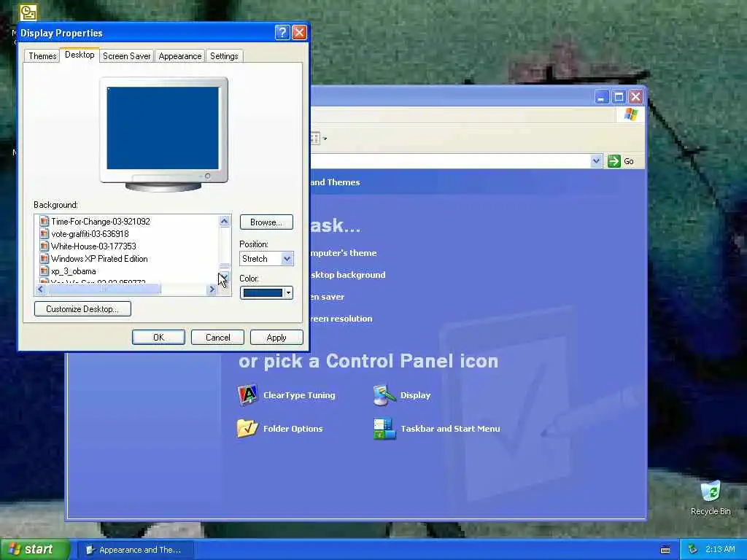Click change screen resolution link

pyautogui.click(x=341, y=319)
